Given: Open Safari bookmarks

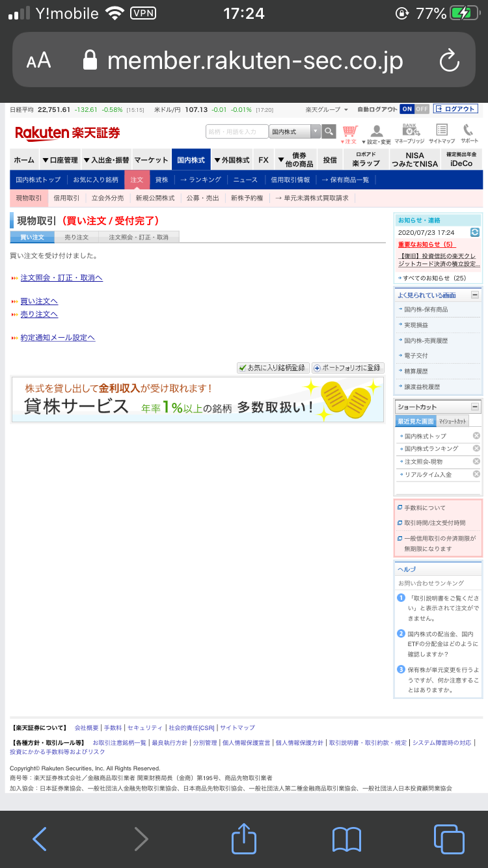Looking at the screenshot, I should tap(346, 839).
